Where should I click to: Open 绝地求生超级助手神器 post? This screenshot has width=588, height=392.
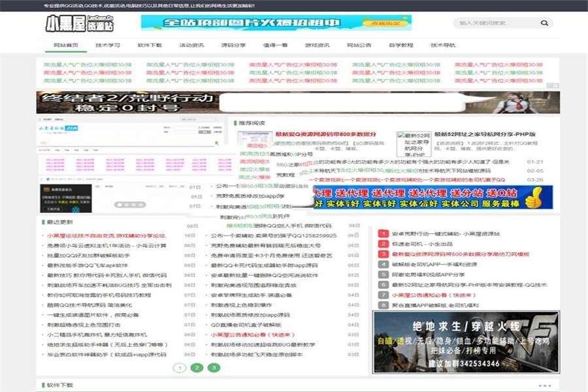(107, 344)
